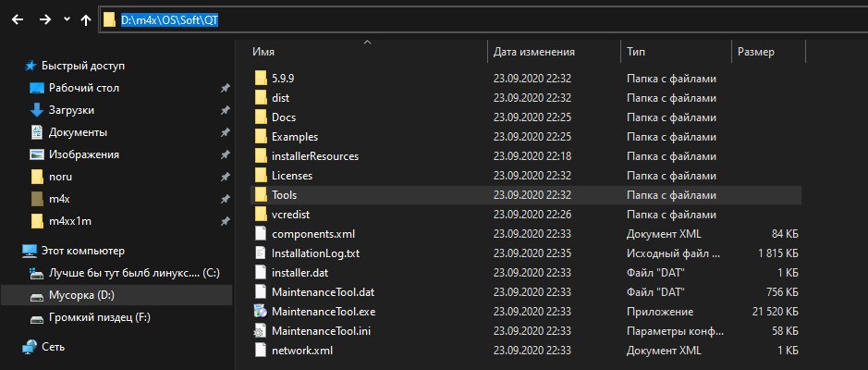Screen dimensions: 868x370
Task: Click the Загрузки download arrow icon
Action: pyautogui.click(x=37, y=110)
